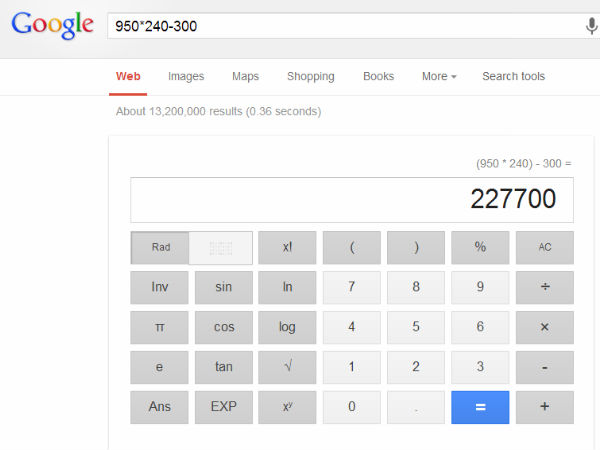The width and height of the screenshot is (600, 450).
Task: Click the search box containing 950*240-300
Action: point(340,26)
